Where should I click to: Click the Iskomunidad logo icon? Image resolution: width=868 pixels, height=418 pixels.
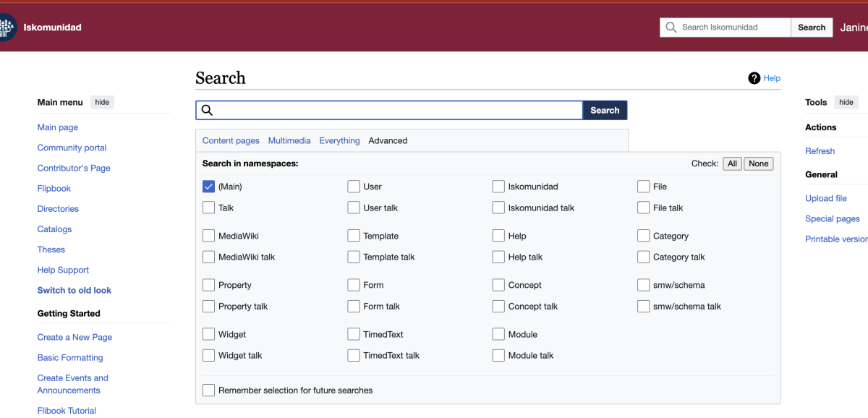[7, 27]
